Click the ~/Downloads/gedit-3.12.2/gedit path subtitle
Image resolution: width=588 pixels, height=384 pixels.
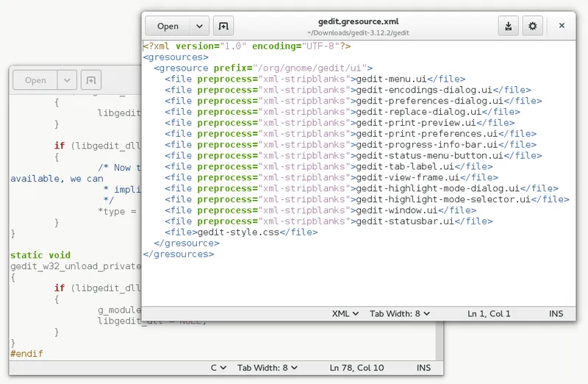(x=358, y=32)
